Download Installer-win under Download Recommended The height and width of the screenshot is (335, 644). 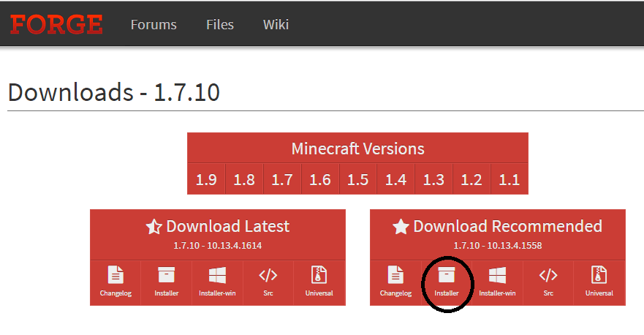point(497,282)
